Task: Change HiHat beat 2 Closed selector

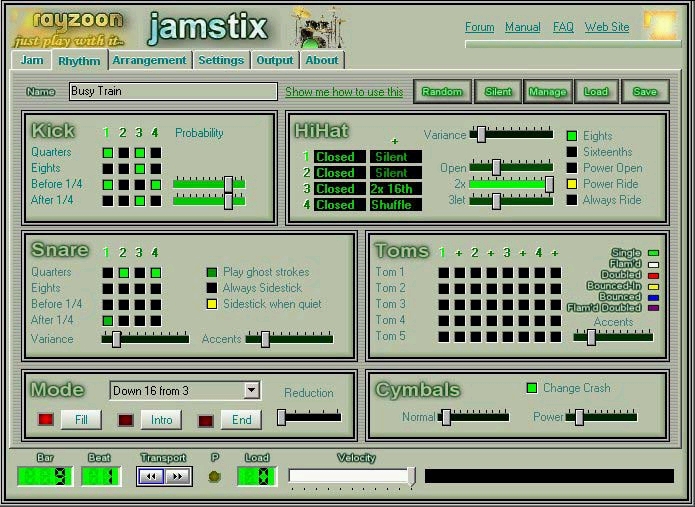Action: point(340,173)
